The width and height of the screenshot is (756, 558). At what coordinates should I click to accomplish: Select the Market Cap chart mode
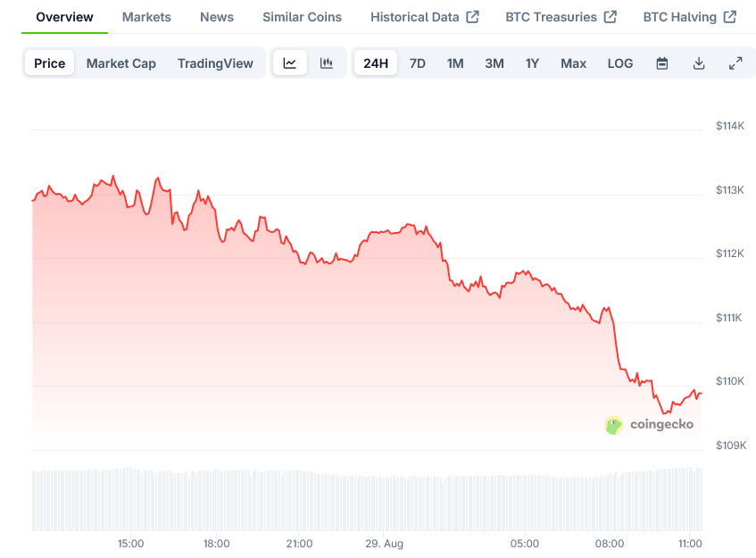point(121,63)
